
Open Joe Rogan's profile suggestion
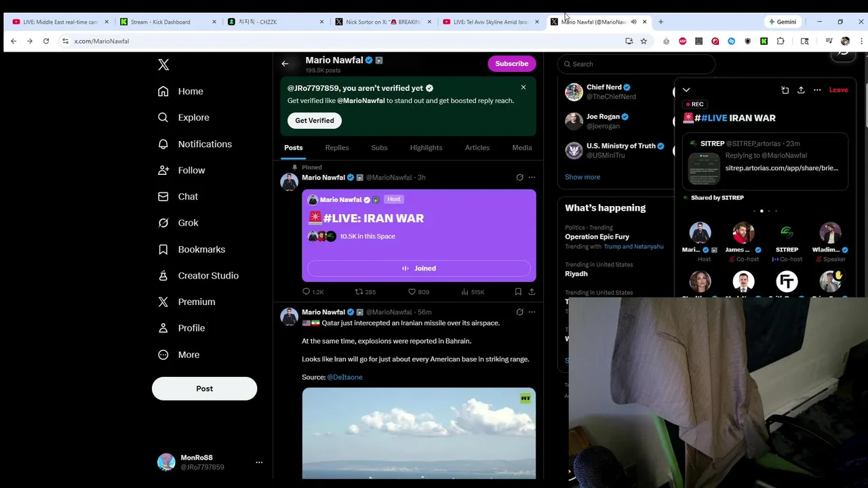click(x=603, y=117)
